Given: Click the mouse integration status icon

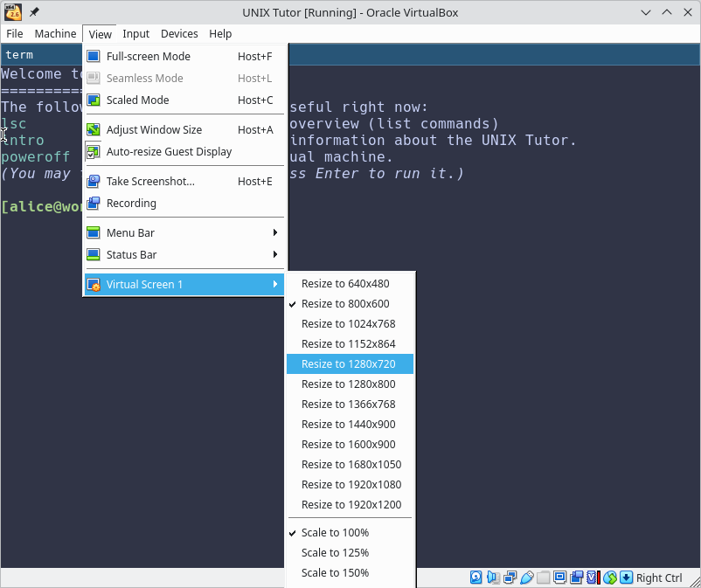Looking at the screenshot, I should coord(610,578).
